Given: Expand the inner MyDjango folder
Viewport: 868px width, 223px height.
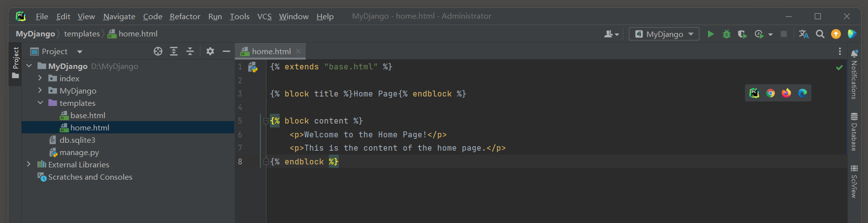Looking at the screenshot, I should pyautogui.click(x=40, y=91).
